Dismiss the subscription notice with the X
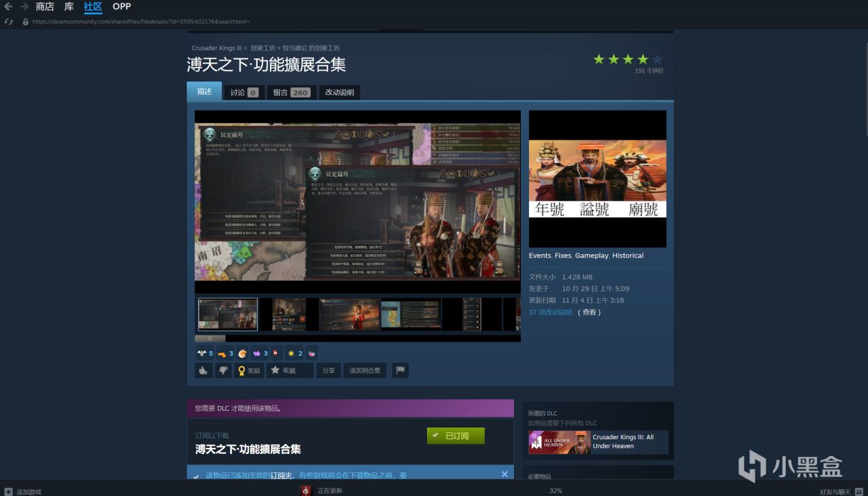Screen dimensions: 868x496 click(505, 474)
